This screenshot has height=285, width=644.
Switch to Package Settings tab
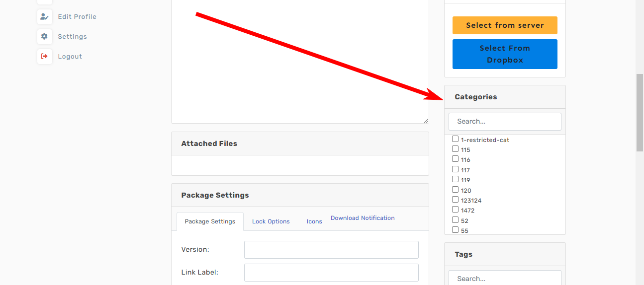coord(210,221)
